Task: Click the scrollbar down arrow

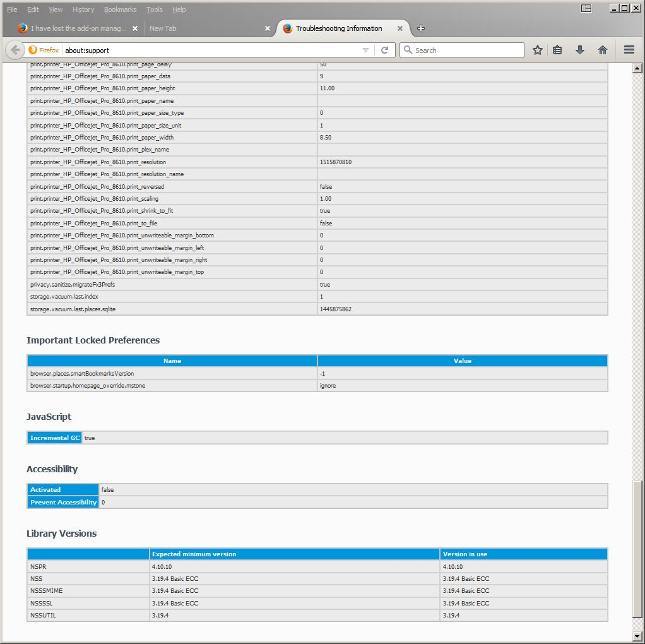Action: pyautogui.click(x=637, y=635)
